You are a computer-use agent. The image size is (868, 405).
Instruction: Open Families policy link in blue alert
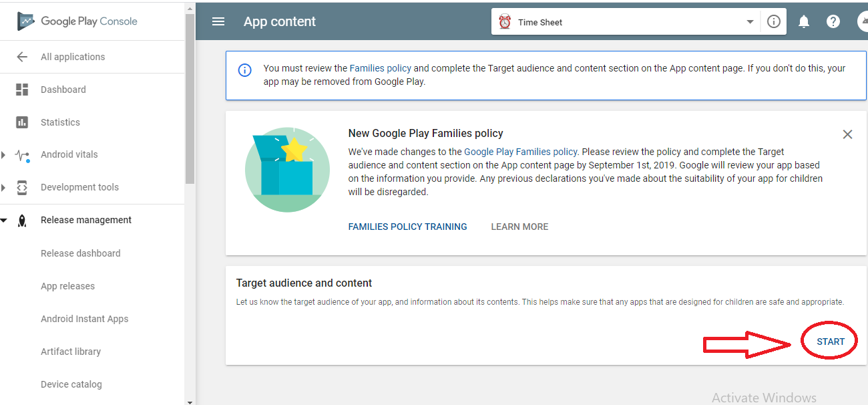pyautogui.click(x=381, y=68)
